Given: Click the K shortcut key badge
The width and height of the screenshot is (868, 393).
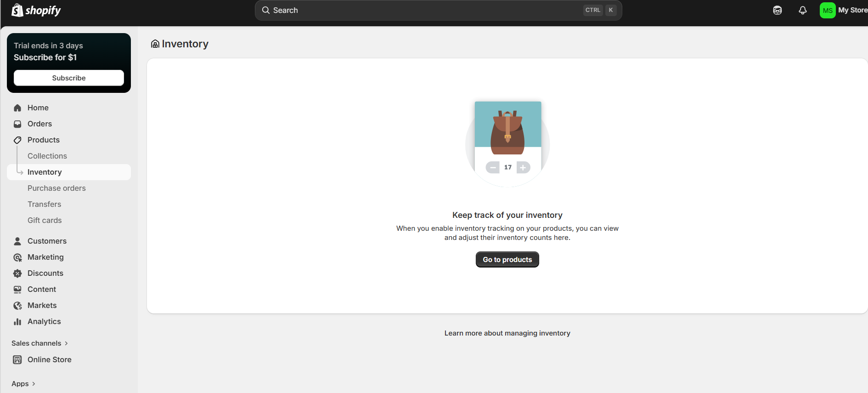Looking at the screenshot, I should (x=611, y=10).
